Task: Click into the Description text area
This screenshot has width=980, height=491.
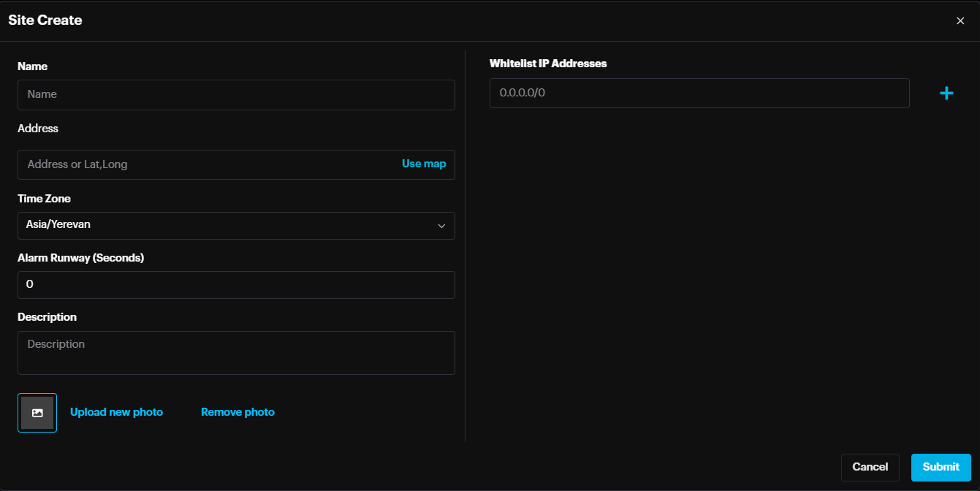Action: point(235,353)
